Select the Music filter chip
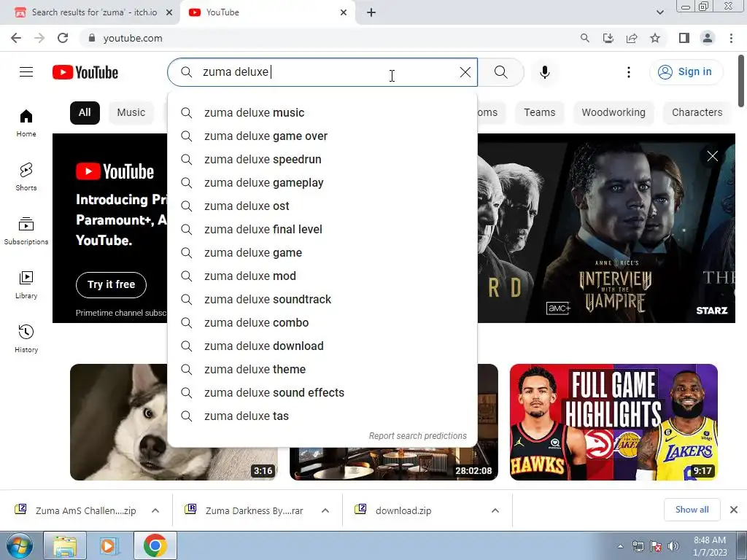Screen dimensions: 747x560 click(131, 113)
